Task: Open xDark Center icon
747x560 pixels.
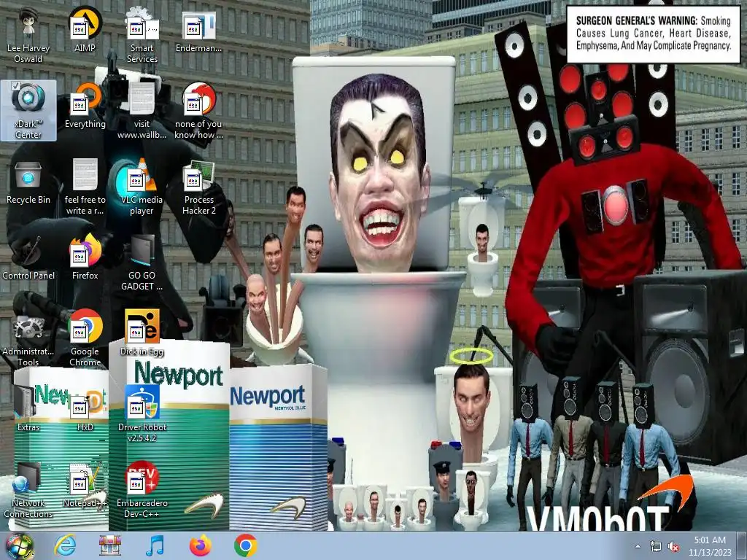Action: click(28, 111)
